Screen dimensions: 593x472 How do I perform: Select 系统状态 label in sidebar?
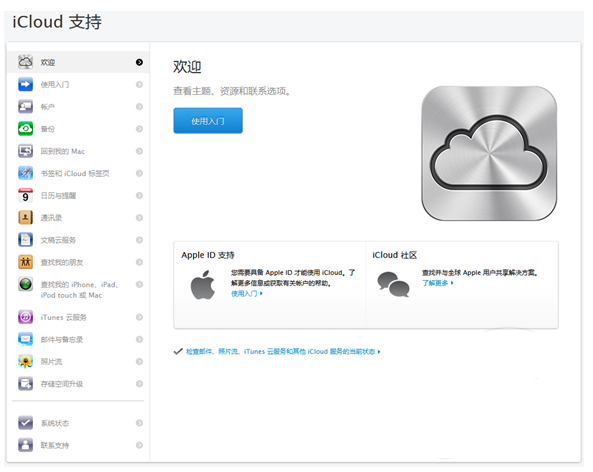(x=55, y=423)
